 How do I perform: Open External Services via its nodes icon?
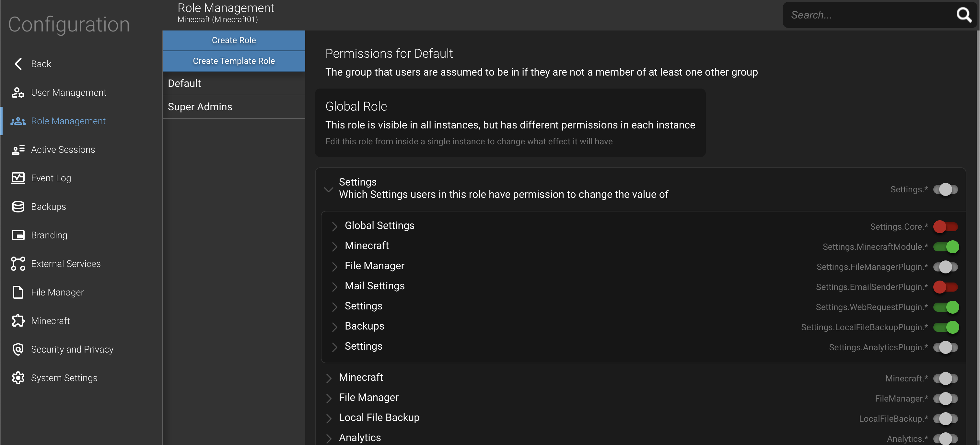(x=18, y=264)
